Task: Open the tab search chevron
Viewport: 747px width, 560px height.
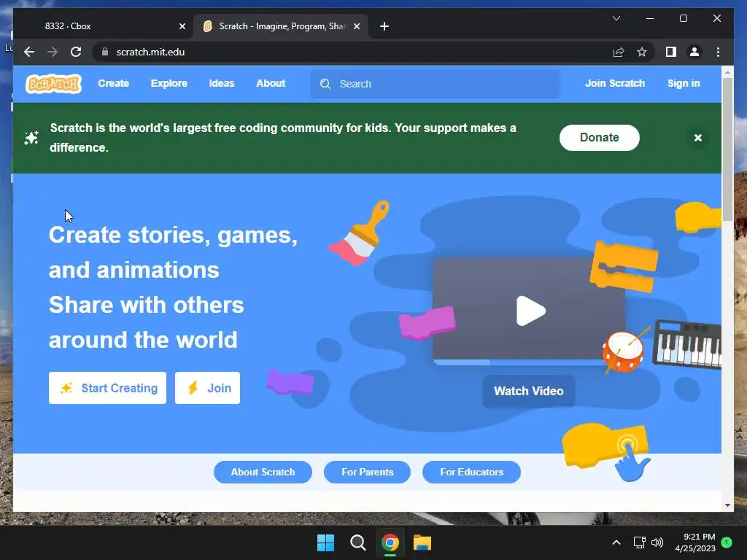Action: [x=616, y=18]
